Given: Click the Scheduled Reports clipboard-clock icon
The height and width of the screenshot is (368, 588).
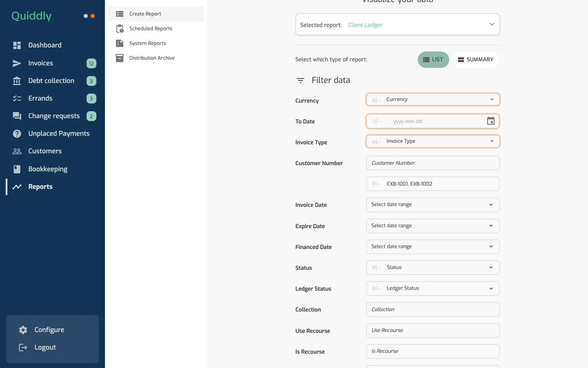Looking at the screenshot, I should coord(120,29).
